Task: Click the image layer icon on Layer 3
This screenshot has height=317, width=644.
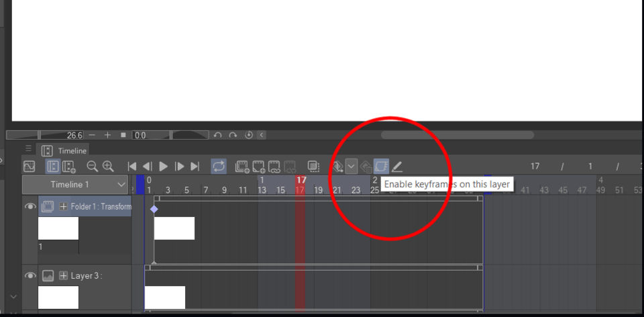Action: pyautogui.click(x=48, y=275)
